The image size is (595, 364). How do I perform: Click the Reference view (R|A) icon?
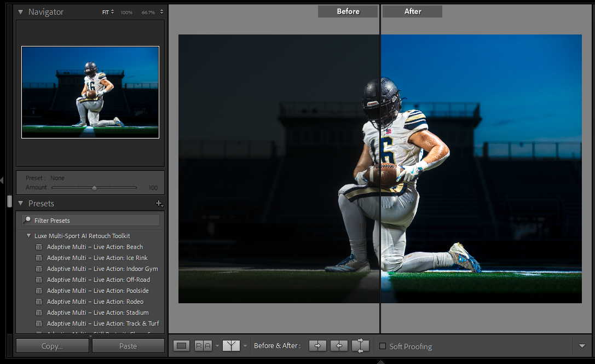[x=203, y=346]
